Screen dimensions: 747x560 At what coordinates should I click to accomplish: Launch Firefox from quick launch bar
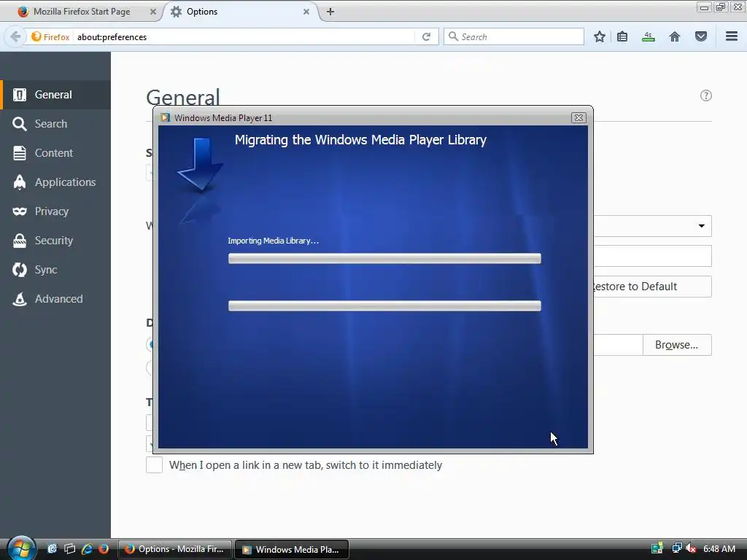(x=104, y=549)
